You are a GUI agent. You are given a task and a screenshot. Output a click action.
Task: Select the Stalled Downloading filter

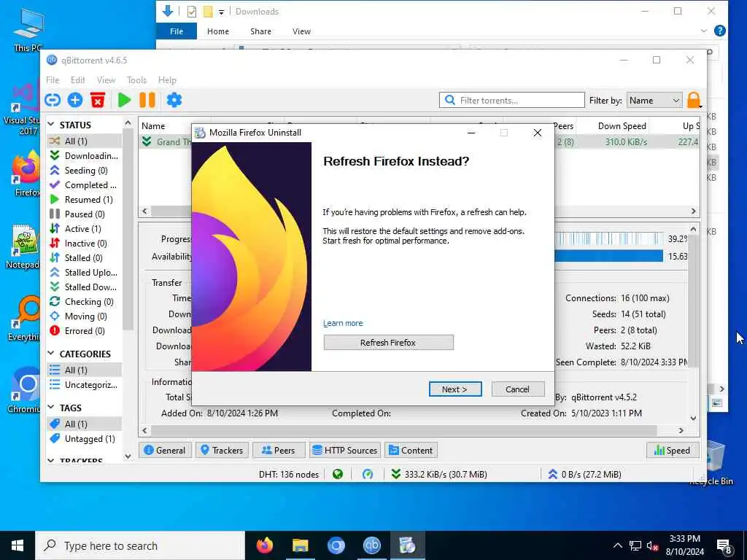85,287
